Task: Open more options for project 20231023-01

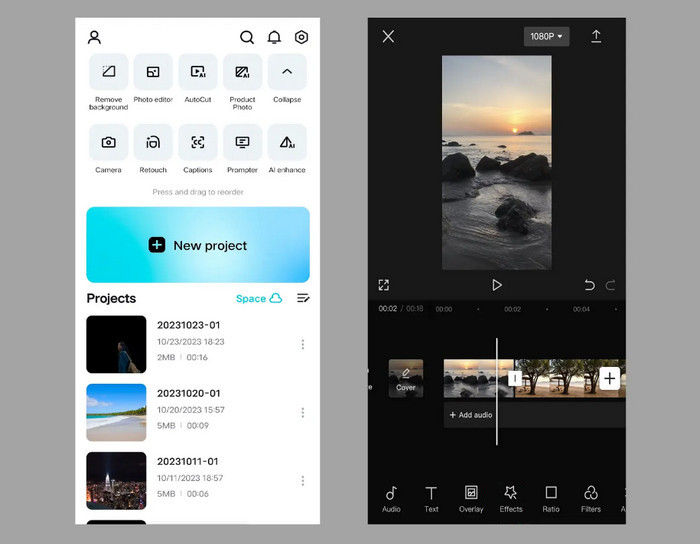Action: pos(303,344)
